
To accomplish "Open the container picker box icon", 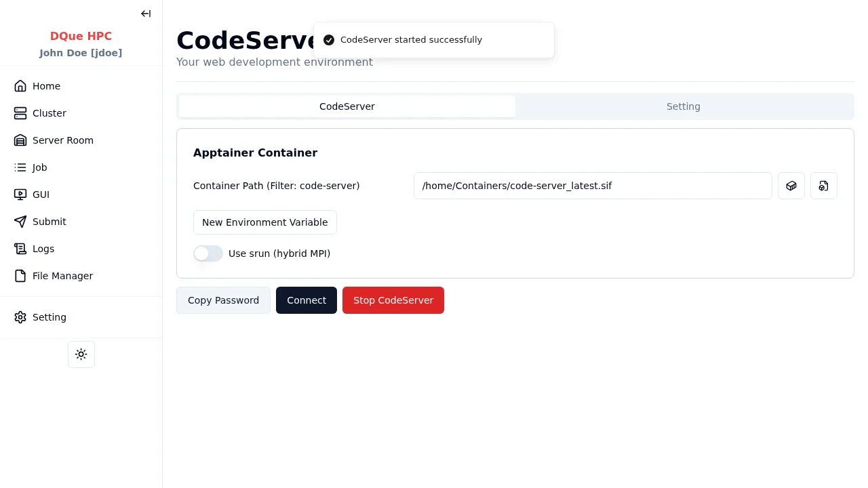I will 791,186.
